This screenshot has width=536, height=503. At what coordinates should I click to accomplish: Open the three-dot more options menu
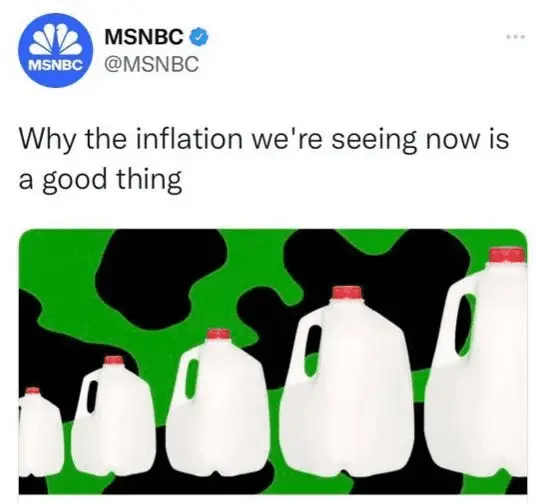[x=516, y=36]
